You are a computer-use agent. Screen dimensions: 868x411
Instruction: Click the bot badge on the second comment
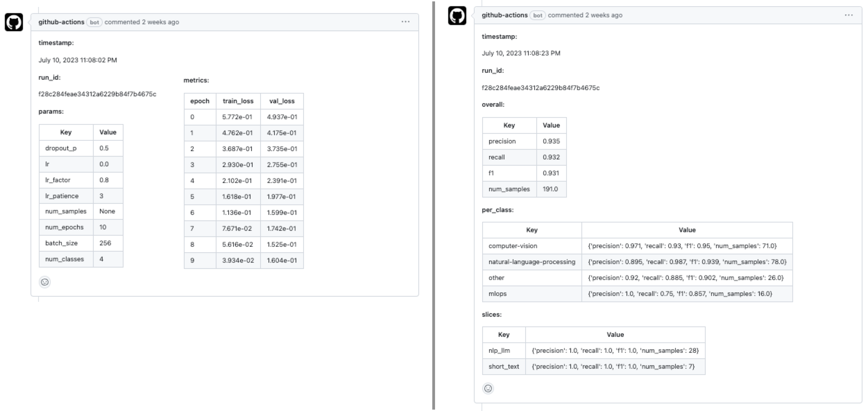click(537, 15)
